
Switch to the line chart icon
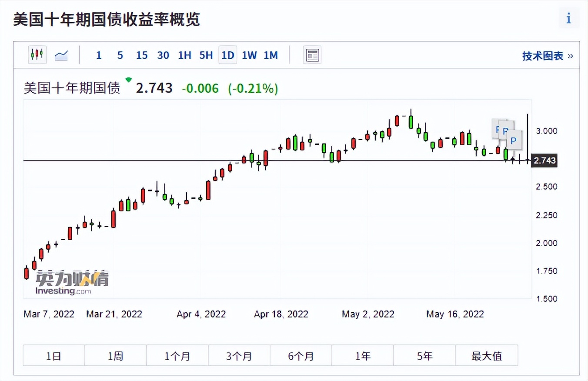pyautogui.click(x=61, y=55)
